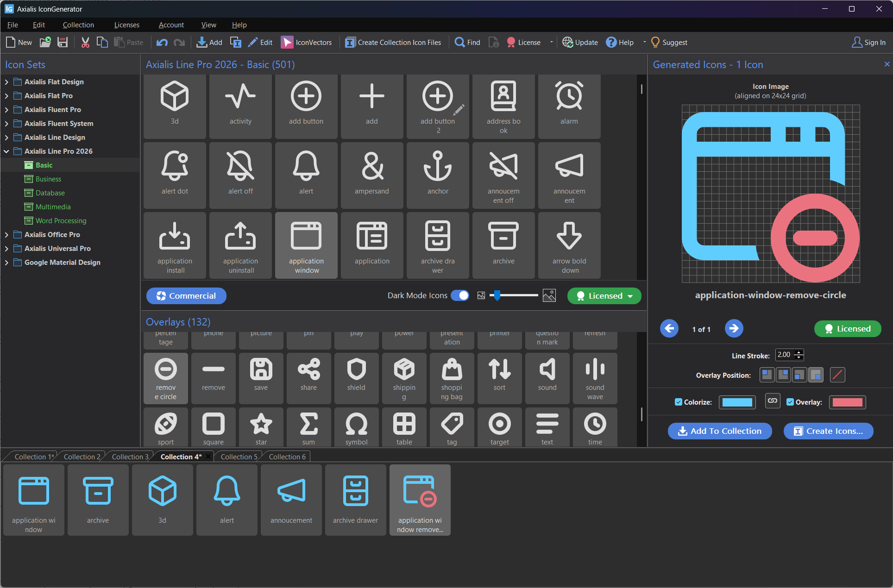Open the overlay color swatch picker
This screenshot has height=588, width=893.
pyautogui.click(x=847, y=402)
